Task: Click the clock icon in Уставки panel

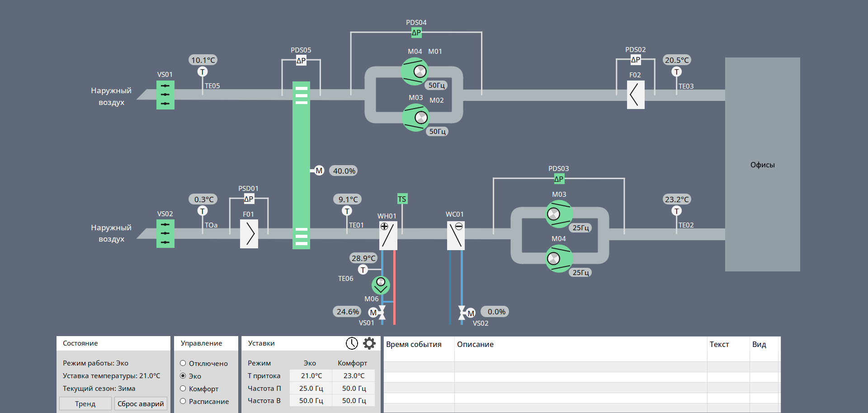Action: pos(352,343)
